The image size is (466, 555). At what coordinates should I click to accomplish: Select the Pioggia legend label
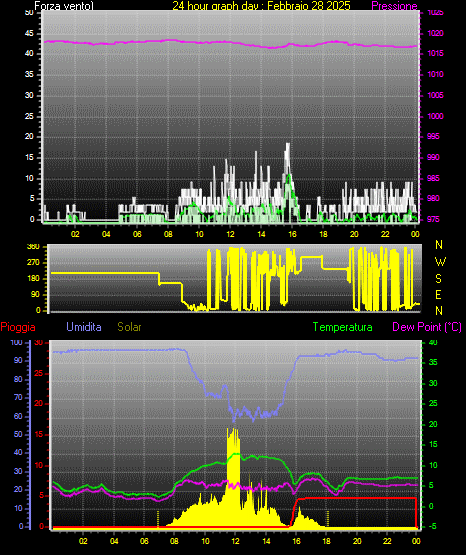[18, 327]
